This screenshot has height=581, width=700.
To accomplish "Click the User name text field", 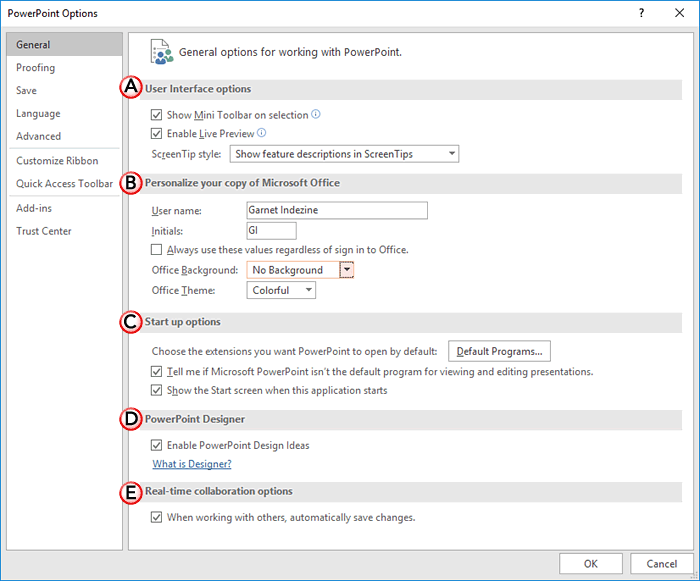I will click(336, 211).
